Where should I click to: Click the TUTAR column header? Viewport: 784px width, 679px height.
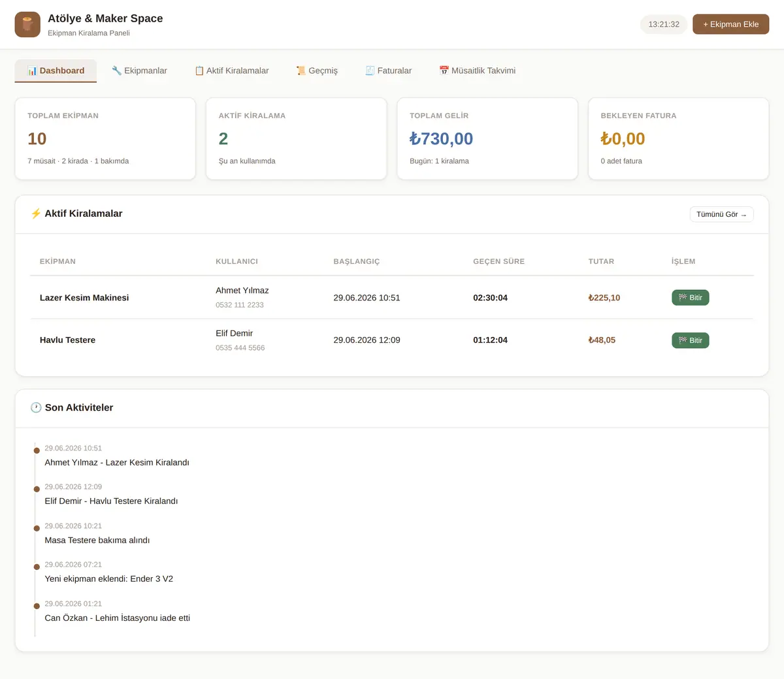(x=601, y=261)
